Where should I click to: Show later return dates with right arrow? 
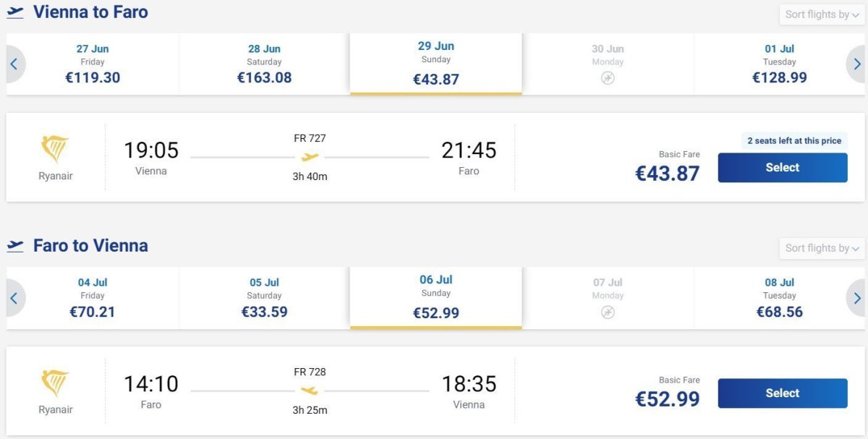click(x=857, y=298)
